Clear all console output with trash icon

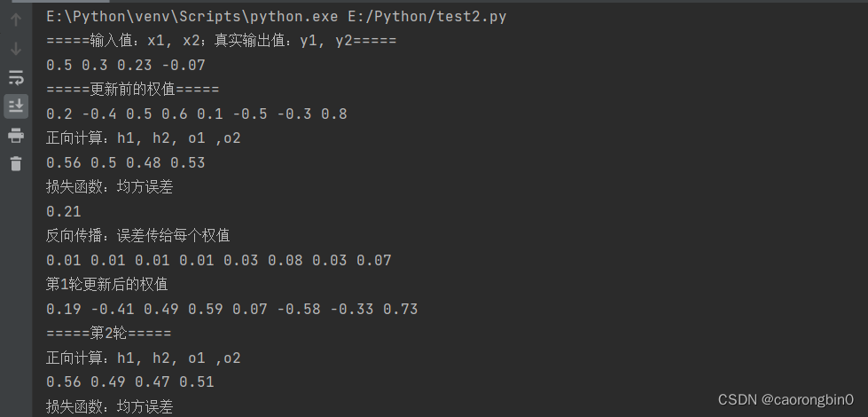pyautogui.click(x=16, y=163)
